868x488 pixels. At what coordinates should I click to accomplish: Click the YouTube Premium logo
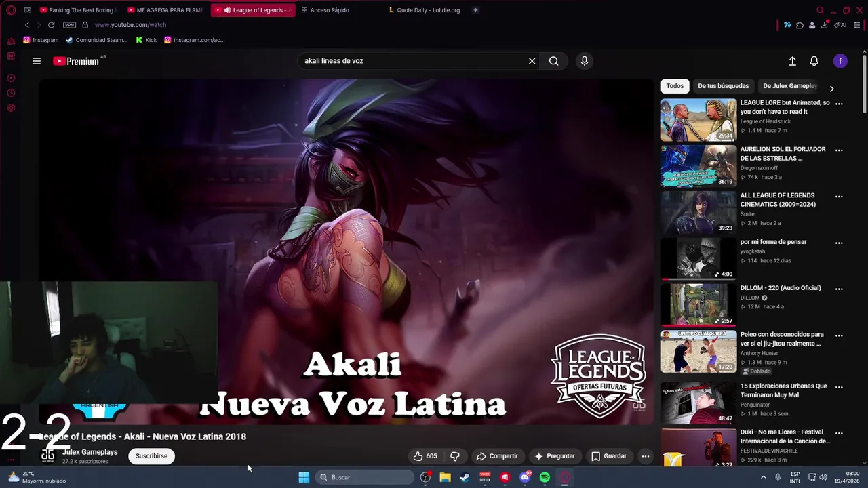click(x=77, y=61)
